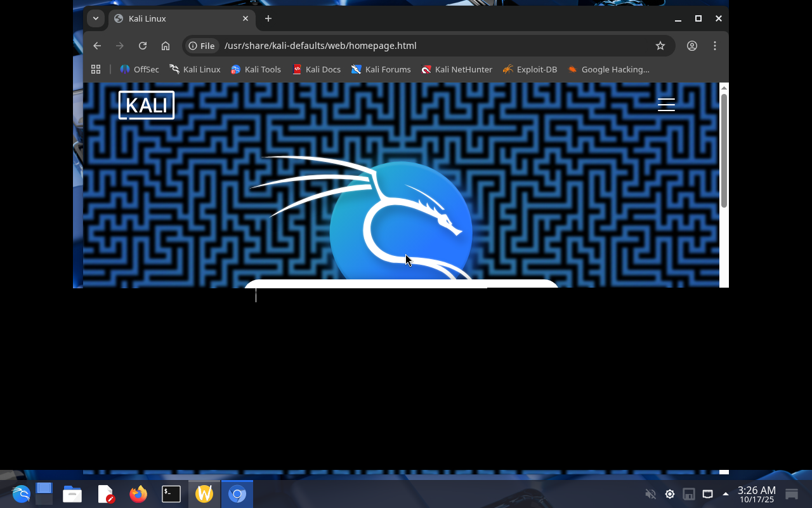Open the OffSec bookmark
This screenshot has width=812, height=508.
pyautogui.click(x=140, y=69)
